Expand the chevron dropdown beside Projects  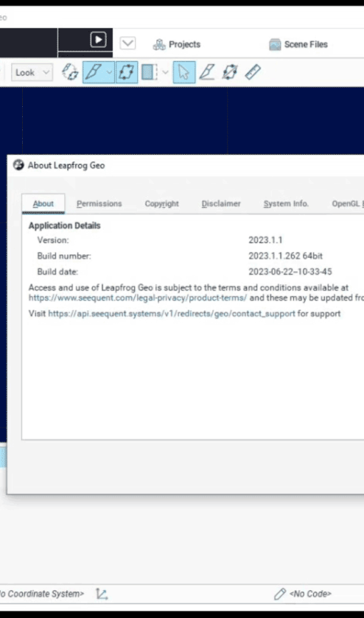tap(127, 44)
